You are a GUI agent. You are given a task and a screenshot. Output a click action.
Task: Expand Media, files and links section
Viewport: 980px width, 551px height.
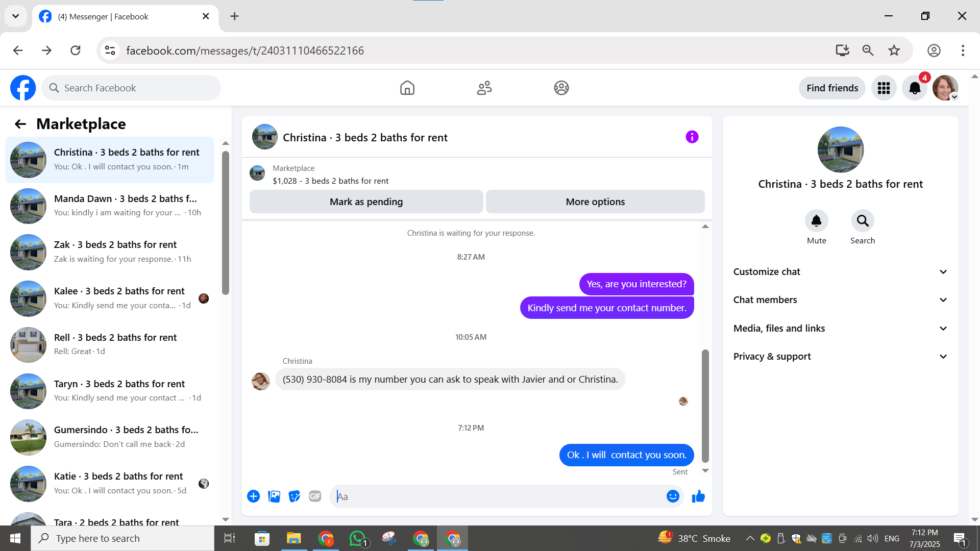[840, 329]
